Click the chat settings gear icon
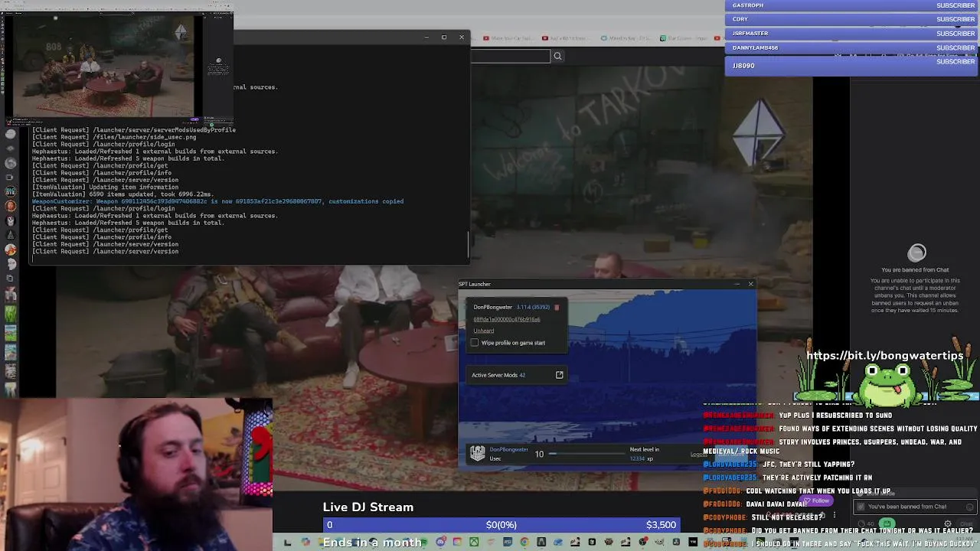The width and height of the screenshot is (980, 551). [x=948, y=524]
